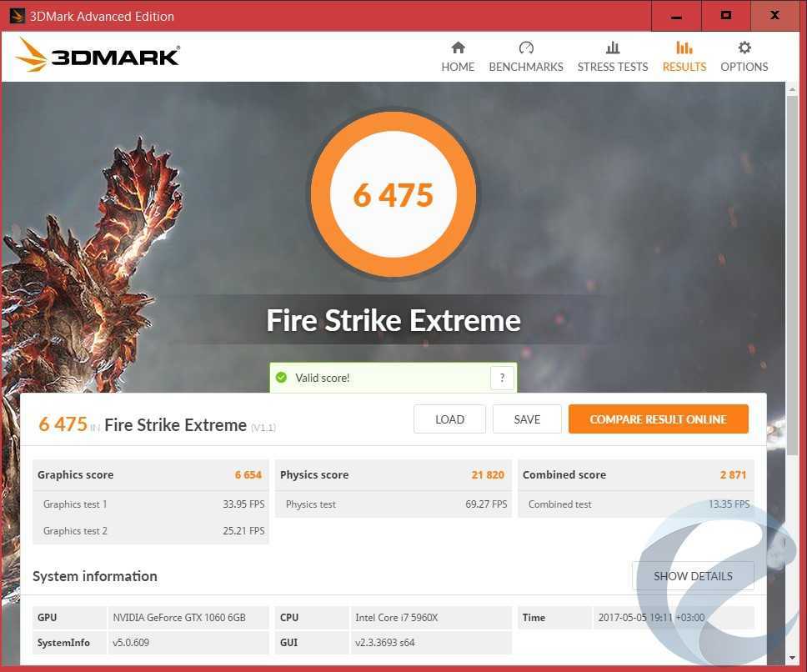Select the STRESS TESTS label in navigation
The image size is (807, 672).
click(x=613, y=67)
